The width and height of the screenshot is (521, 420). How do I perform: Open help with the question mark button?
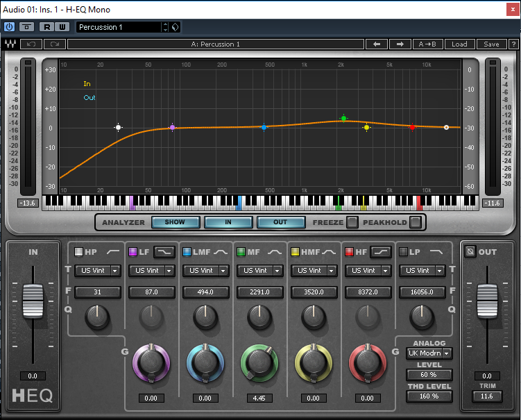513,44
